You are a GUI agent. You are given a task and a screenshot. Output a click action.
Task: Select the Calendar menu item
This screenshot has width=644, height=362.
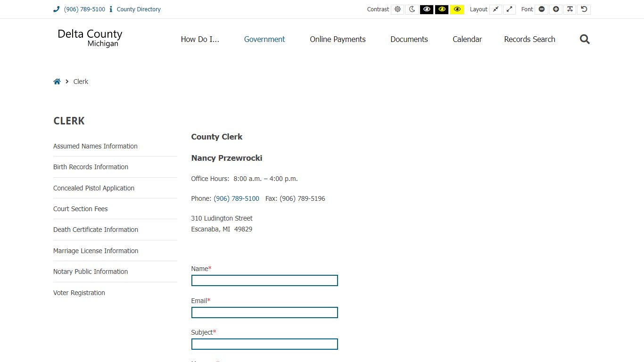click(467, 39)
